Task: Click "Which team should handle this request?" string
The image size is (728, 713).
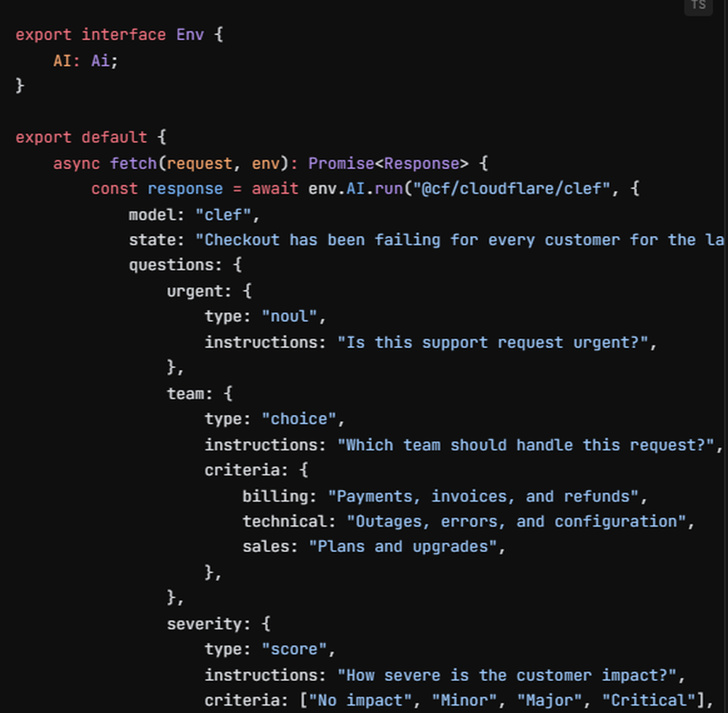Action: 526,446
